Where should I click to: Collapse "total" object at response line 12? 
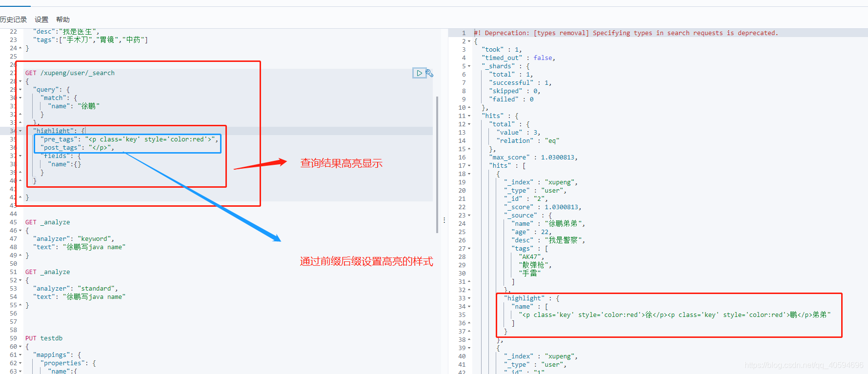coord(469,124)
